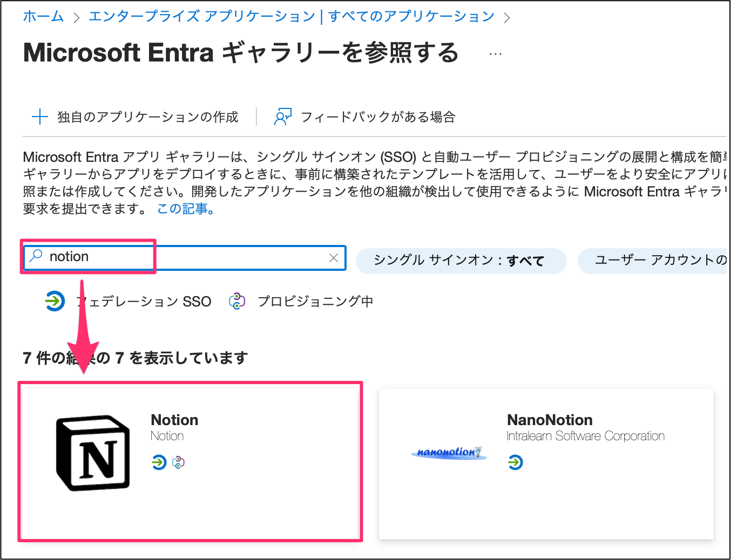
Task: Click the プロビジョニング中 filter icon
Action: tap(236, 301)
